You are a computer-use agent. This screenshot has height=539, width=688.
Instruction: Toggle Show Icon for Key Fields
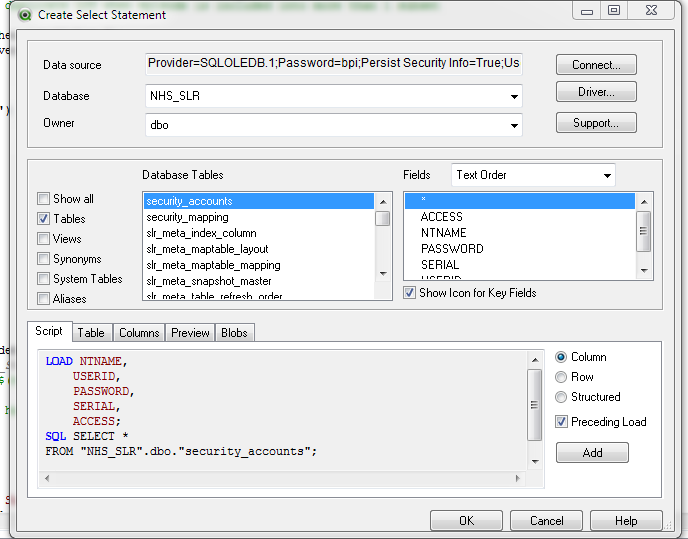pos(409,293)
